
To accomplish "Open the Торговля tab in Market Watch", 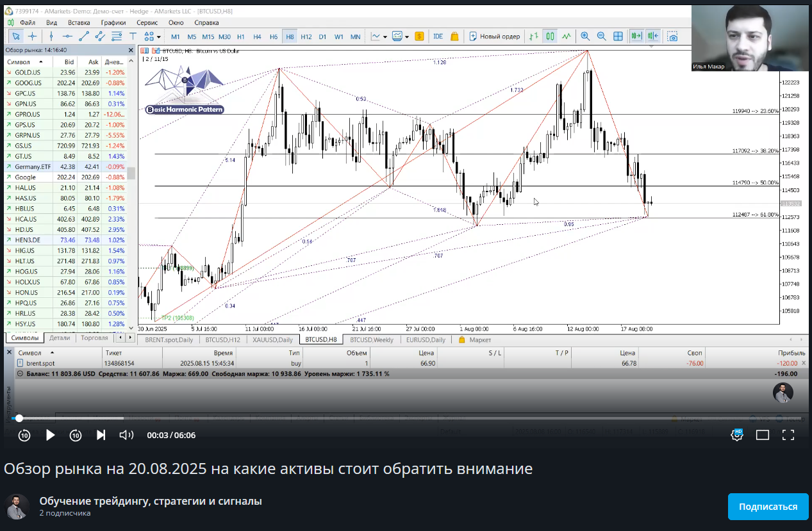I will 95,338.
